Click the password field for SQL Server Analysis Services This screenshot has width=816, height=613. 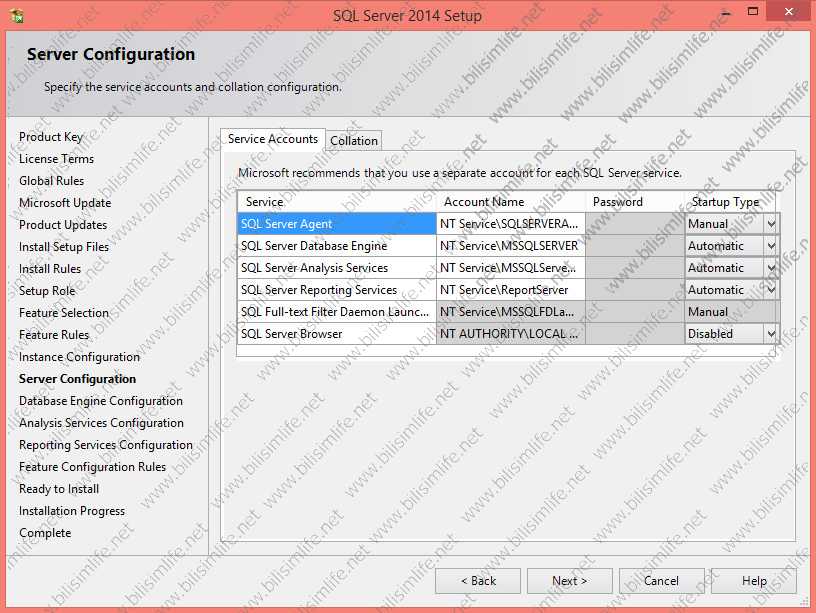click(635, 268)
